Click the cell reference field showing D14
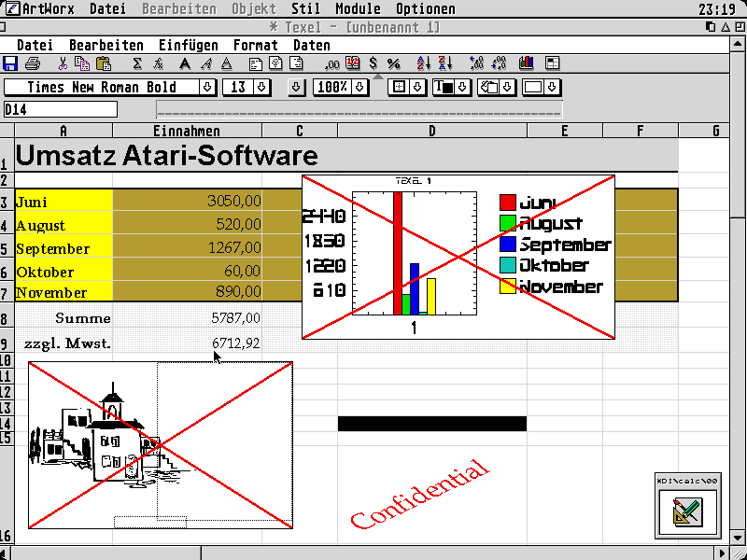Viewport: 747px width, 560px height. tap(60, 109)
